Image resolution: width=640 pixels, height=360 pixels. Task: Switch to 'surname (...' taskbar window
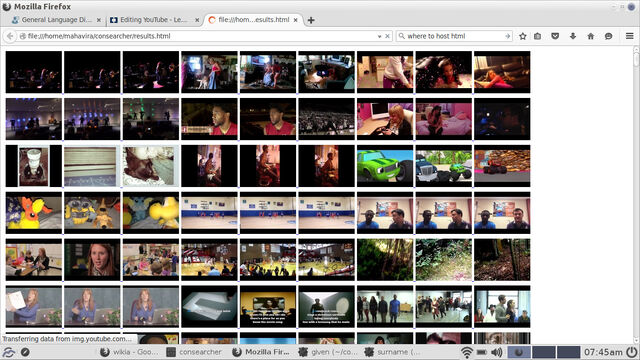pos(393,352)
